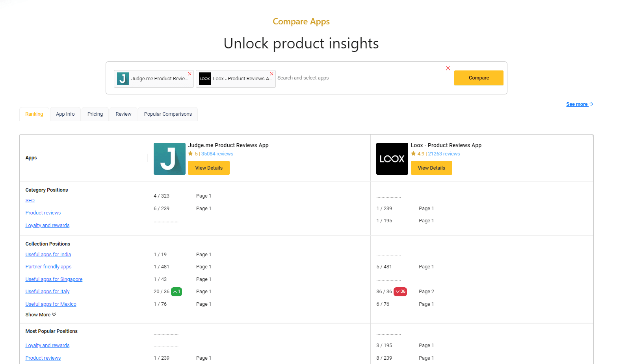Select the 1 / 19 India rank

160,255
